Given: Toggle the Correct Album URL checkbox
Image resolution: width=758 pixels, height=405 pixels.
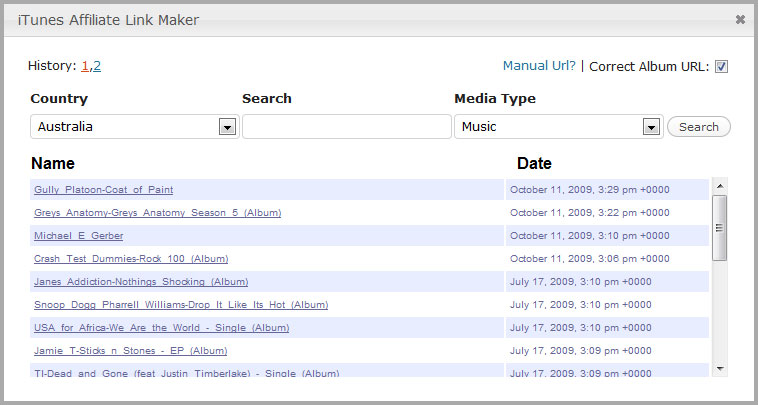Looking at the screenshot, I should click(x=721, y=67).
